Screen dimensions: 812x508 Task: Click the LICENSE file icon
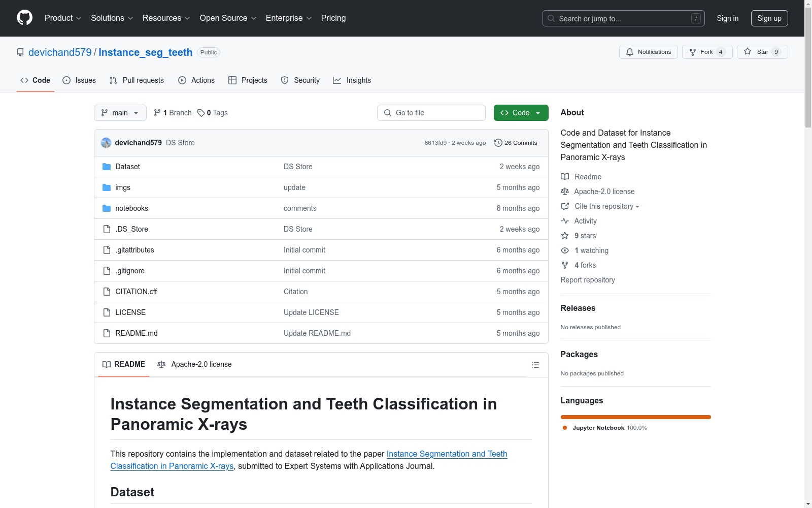(107, 312)
